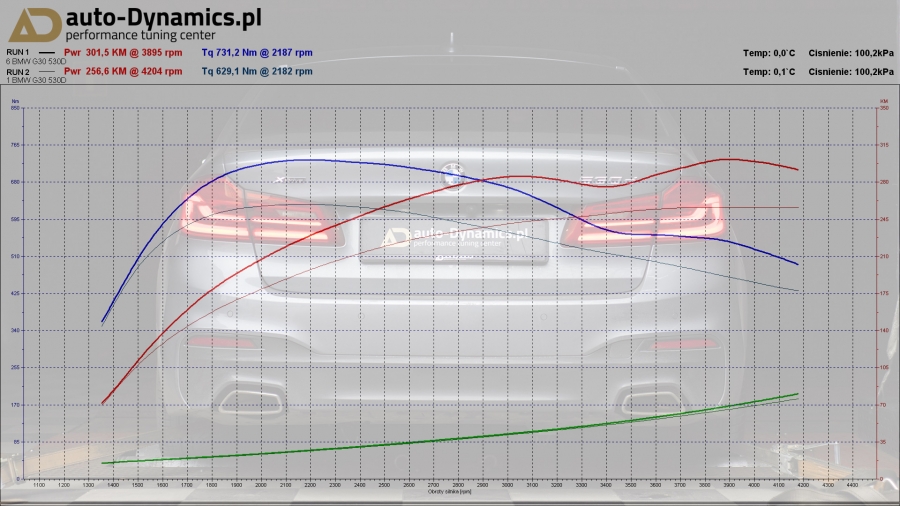Click the RUN 1 Temp 0,0°C reading
Image resolution: width=900 pixels, height=506 pixels.
tap(769, 52)
